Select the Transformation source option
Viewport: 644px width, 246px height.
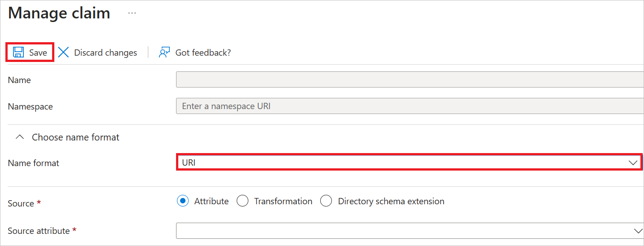243,201
